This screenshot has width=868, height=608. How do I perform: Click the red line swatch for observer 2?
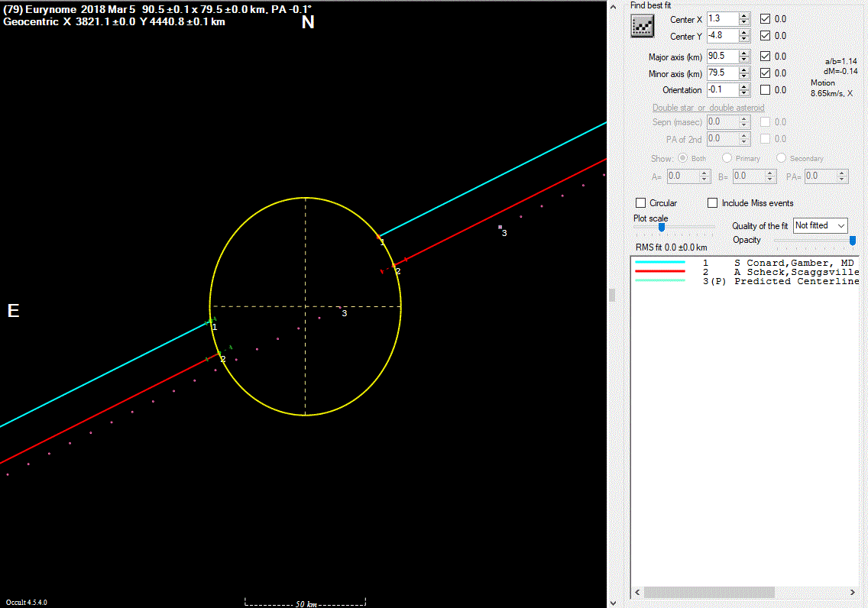660,271
